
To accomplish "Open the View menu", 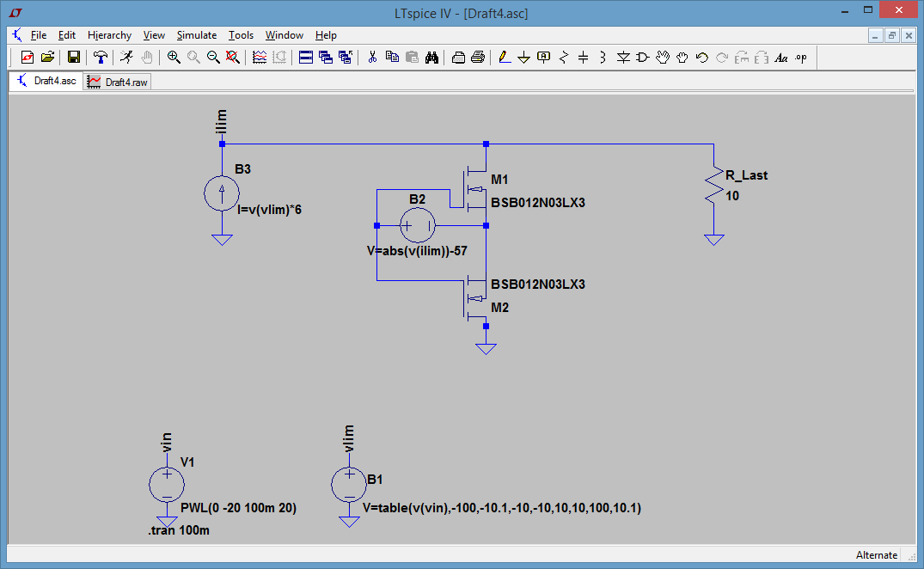I will pos(154,35).
